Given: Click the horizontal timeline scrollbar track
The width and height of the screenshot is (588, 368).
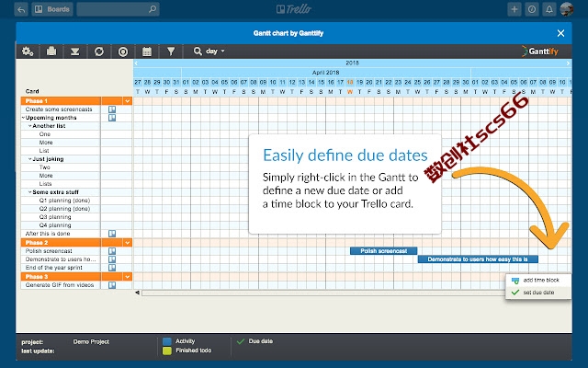Looking at the screenshot, I should [323, 293].
